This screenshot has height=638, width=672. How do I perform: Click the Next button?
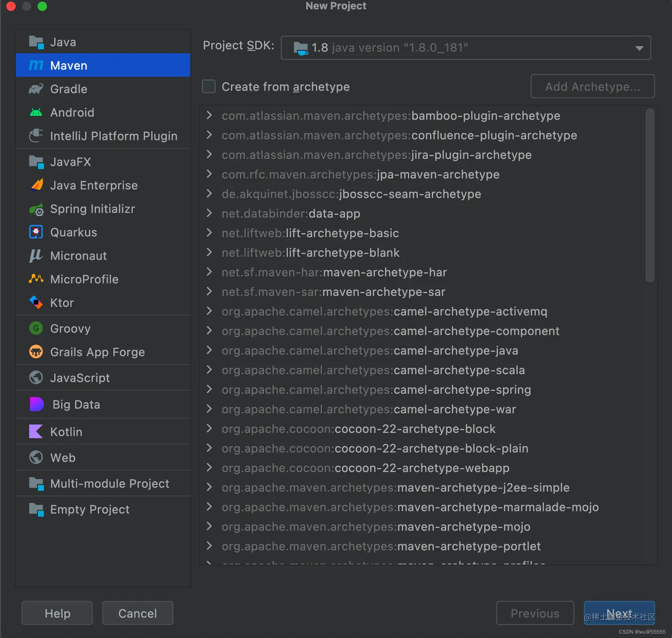619,613
